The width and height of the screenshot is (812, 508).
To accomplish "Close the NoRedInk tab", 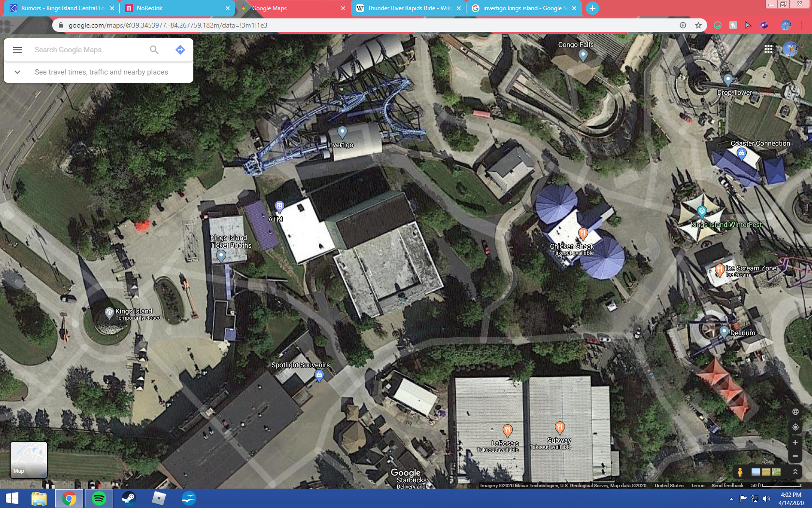I will point(228,8).
